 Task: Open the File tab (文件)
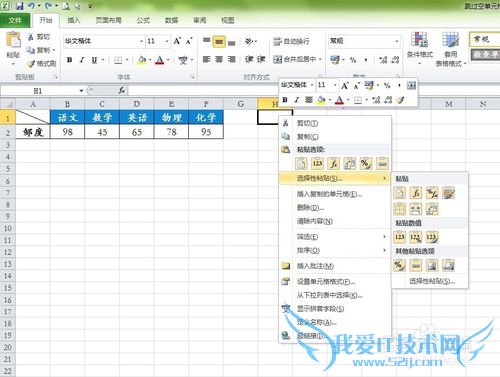pos(15,20)
